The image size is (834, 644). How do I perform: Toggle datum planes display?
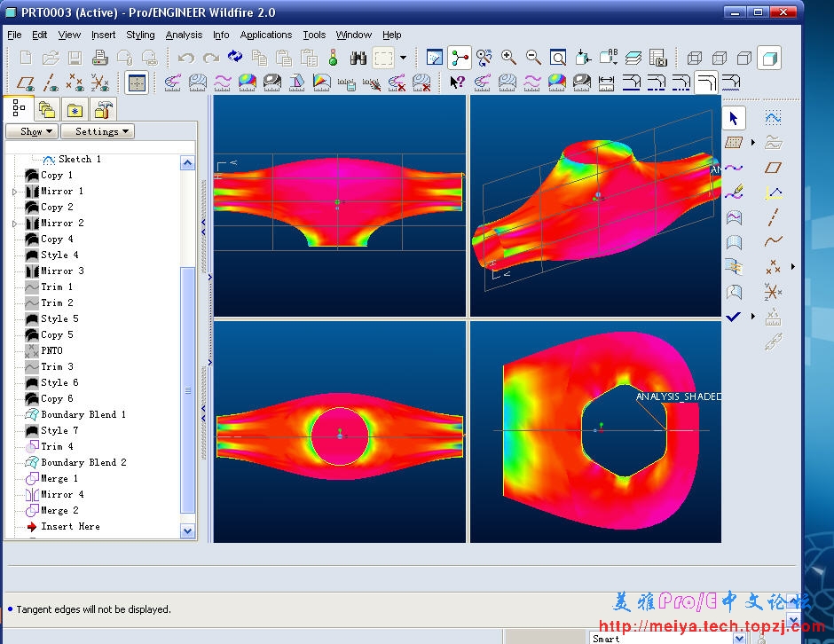25,83
